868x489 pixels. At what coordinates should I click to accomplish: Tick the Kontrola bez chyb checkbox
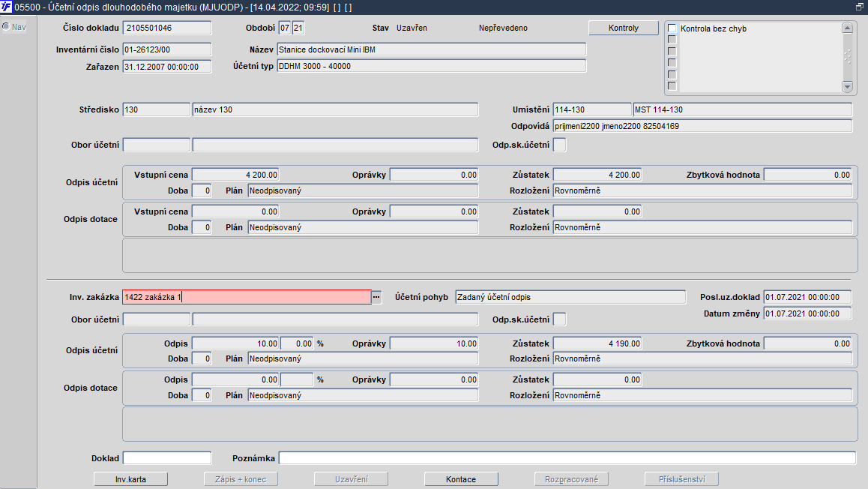tap(672, 28)
